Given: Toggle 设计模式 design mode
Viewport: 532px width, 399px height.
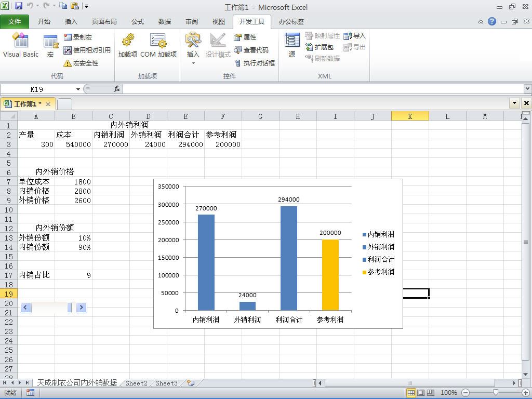Looking at the screenshot, I should pyautogui.click(x=218, y=46).
